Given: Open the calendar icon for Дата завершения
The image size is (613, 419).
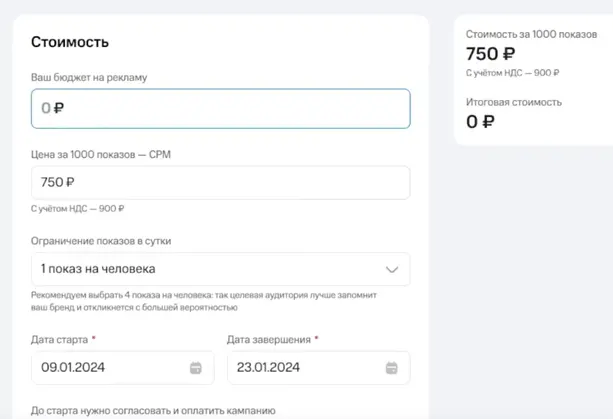Looking at the screenshot, I should [x=392, y=367].
